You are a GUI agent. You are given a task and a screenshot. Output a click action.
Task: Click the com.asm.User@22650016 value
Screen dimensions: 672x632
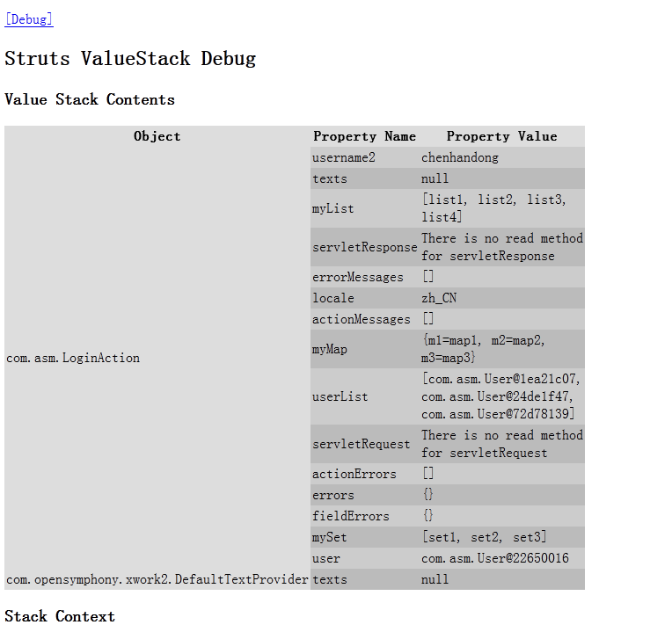pos(494,558)
